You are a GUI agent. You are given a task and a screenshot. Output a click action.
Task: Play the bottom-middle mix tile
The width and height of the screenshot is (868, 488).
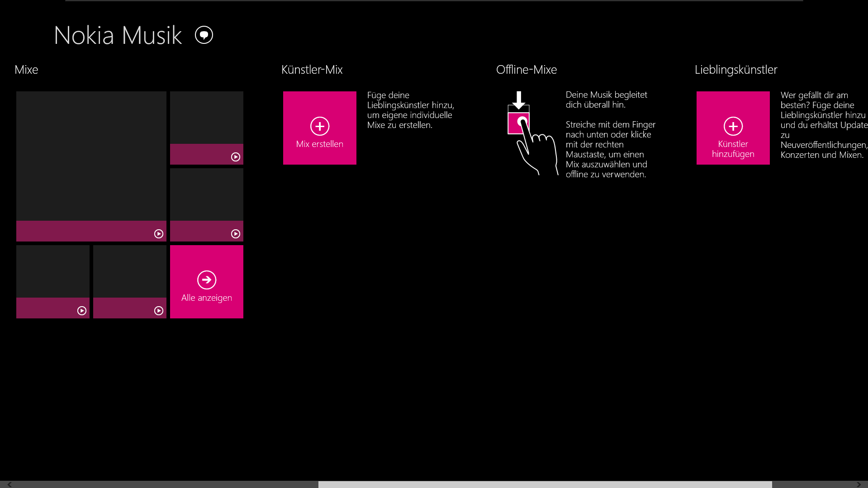coord(159,311)
